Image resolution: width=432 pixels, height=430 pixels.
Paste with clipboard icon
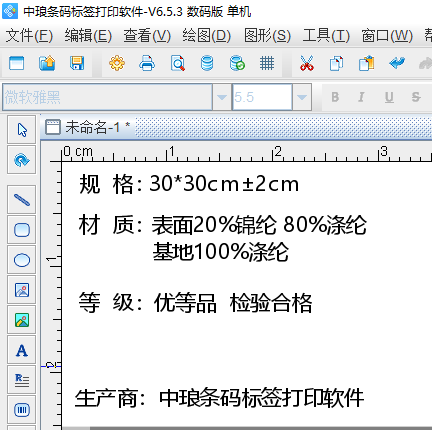point(366,63)
